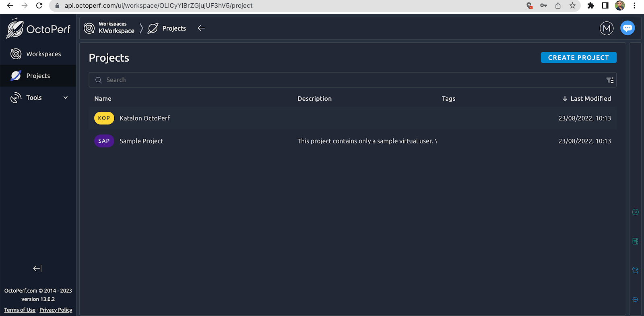Click the search magnifier icon
644x316 pixels.
(x=98, y=80)
